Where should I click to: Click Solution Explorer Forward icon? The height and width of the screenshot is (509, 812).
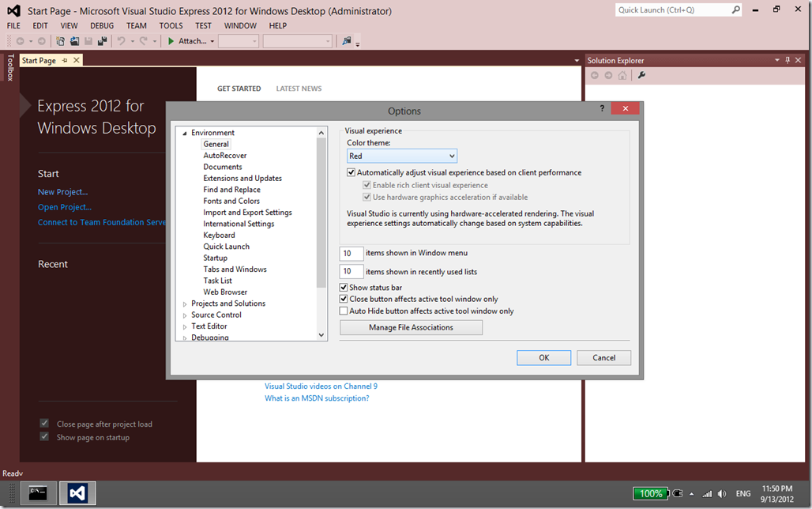pos(608,75)
